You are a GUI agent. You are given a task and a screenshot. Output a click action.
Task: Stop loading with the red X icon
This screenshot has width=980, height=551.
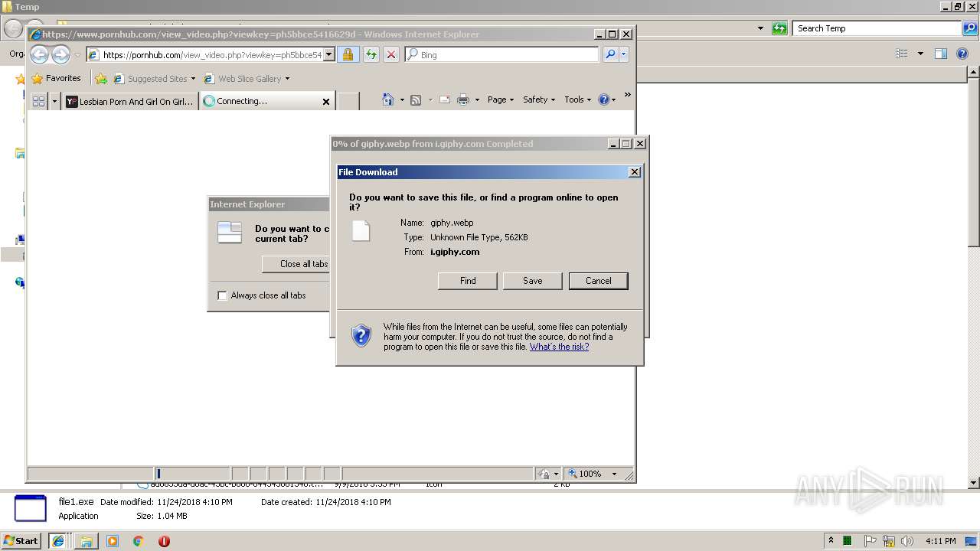391,54
